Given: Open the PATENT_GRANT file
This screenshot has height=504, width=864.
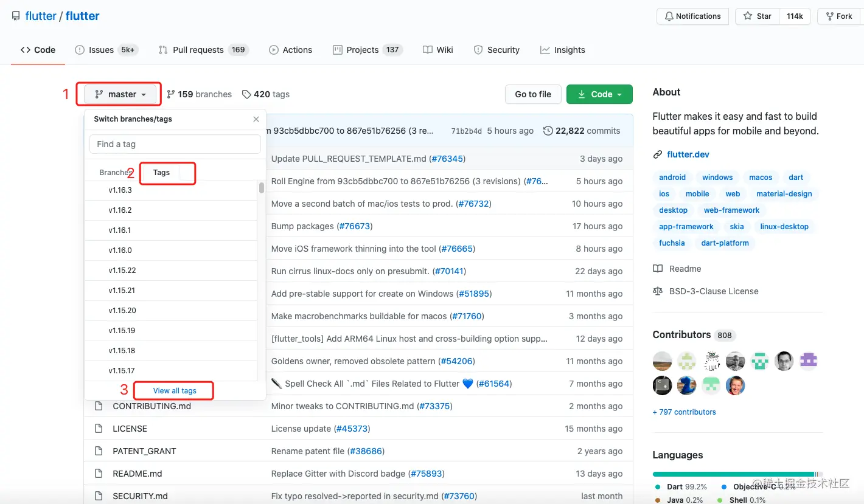Looking at the screenshot, I should click(145, 451).
